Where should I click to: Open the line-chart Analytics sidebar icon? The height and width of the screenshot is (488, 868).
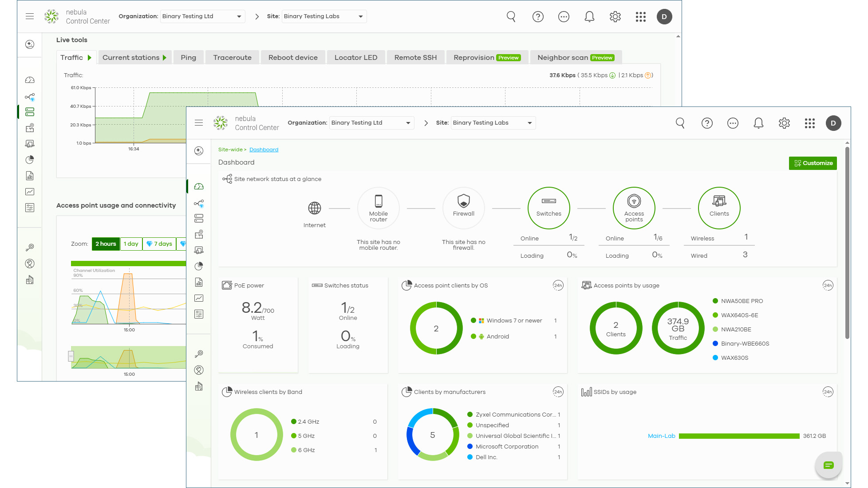[x=198, y=298]
